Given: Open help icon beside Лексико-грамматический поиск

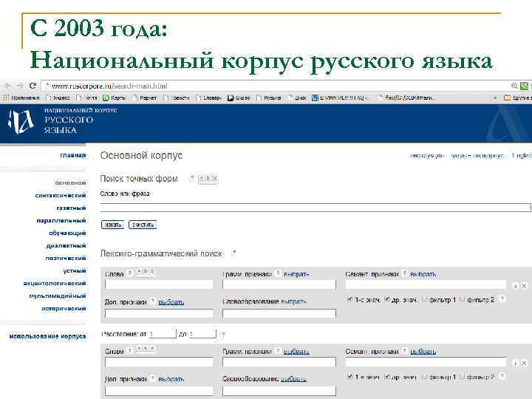Looking at the screenshot, I should point(233,253).
